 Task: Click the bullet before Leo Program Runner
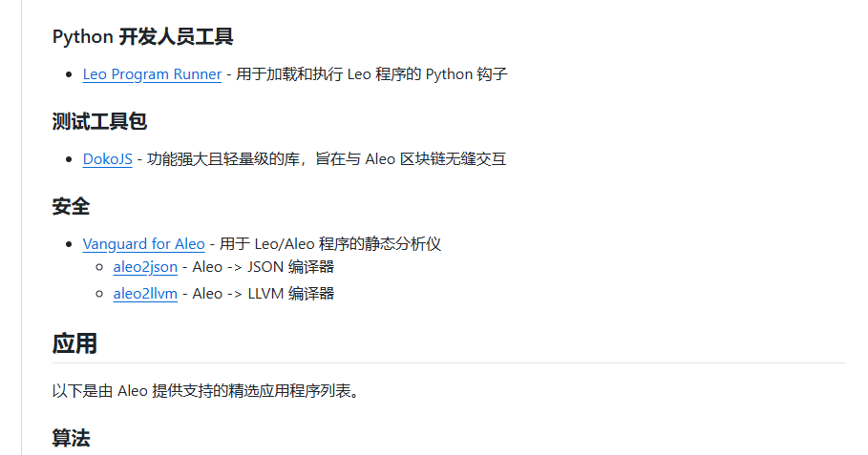[69, 74]
